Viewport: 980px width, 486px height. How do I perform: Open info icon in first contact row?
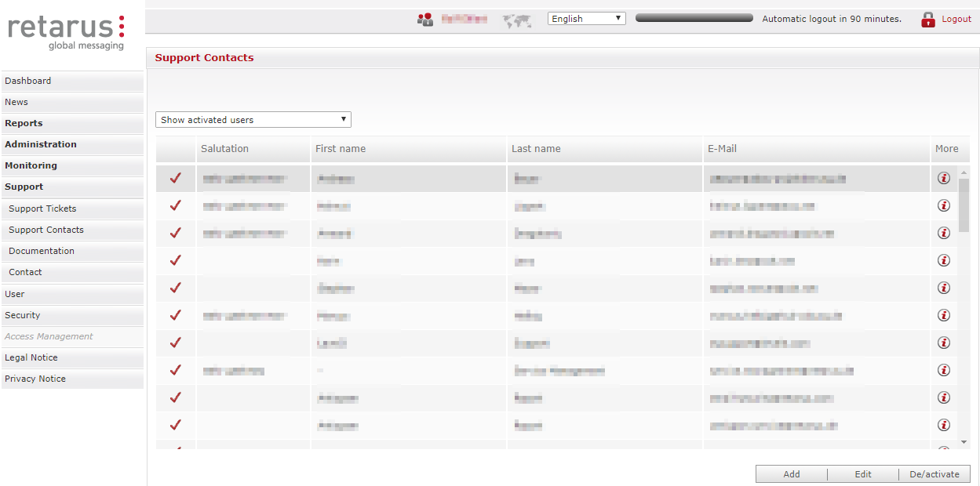(x=944, y=178)
